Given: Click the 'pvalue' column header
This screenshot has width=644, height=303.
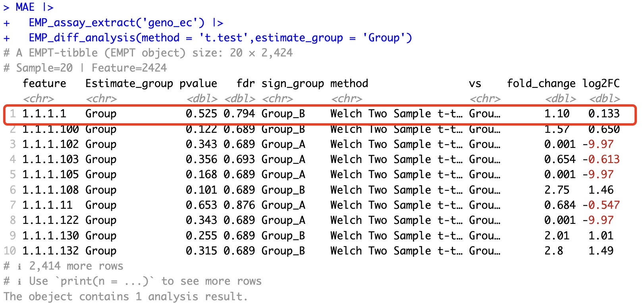Looking at the screenshot, I should [198, 84].
